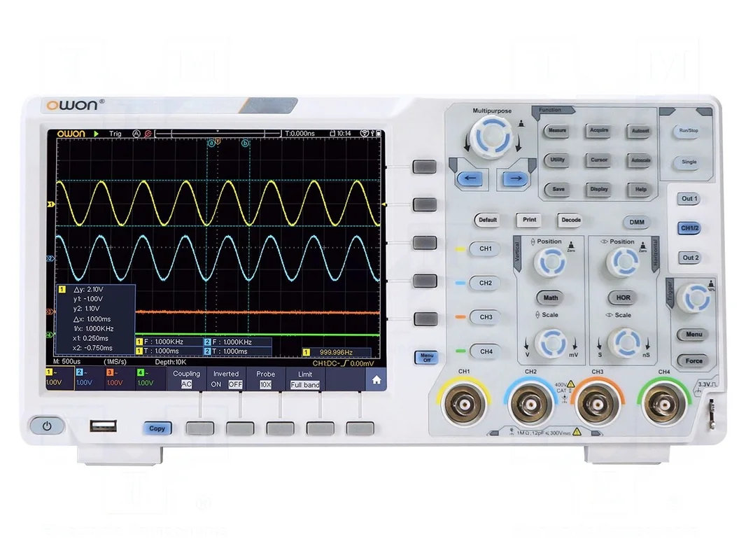Hit the left arrow button
The image size is (746, 560).
(x=470, y=178)
